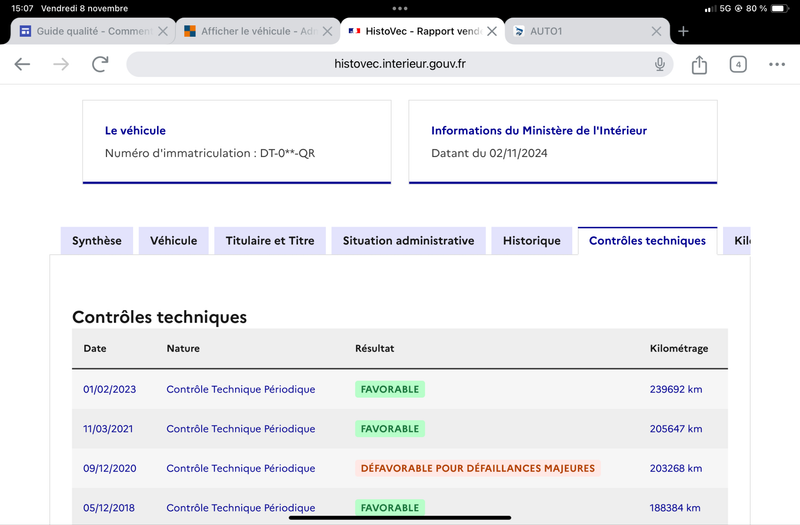Add a new tab with plus icon

[x=683, y=32]
